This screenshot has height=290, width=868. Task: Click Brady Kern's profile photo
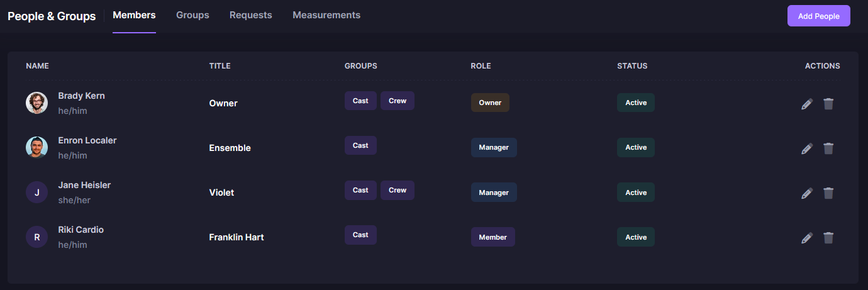click(x=36, y=103)
